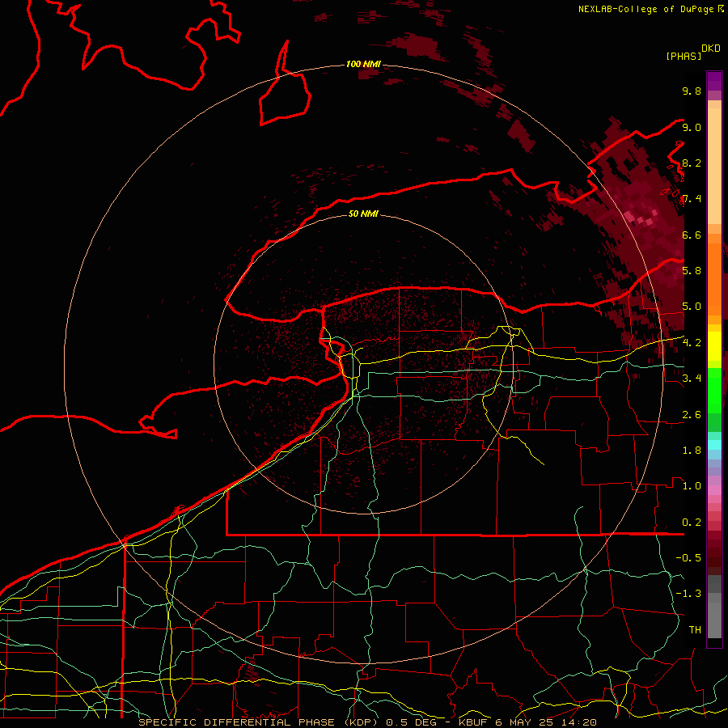Click the -1.3 value on the color scale
Viewport: 728px width, 728px height.
click(x=688, y=594)
